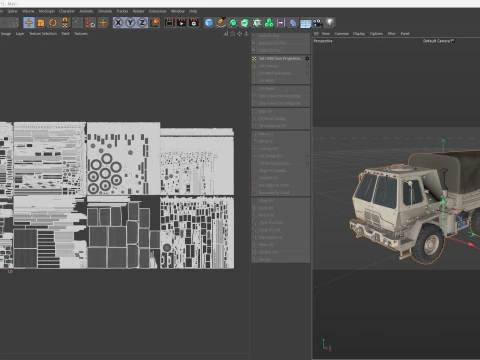This screenshot has width=480, height=360.
Task: Open the viewport View menu
Action: coord(326,34)
